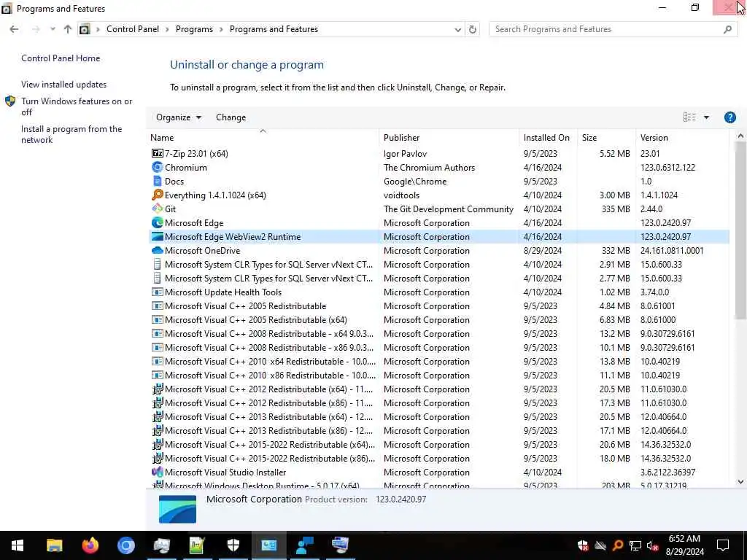This screenshot has width=747, height=560.
Task: Click Install a program from the network
Action: click(x=71, y=134)
